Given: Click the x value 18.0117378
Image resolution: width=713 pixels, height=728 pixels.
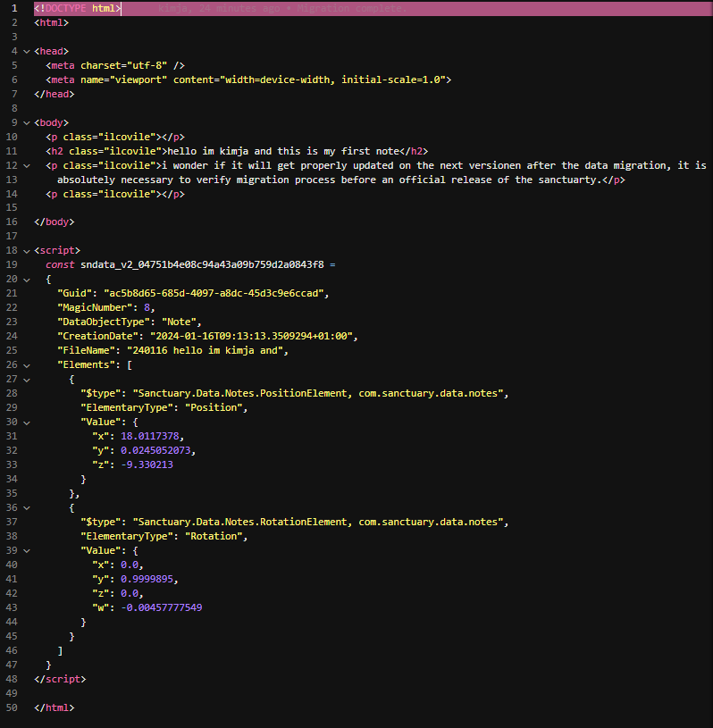Looking at the screenshot, I should pos(149,437).
